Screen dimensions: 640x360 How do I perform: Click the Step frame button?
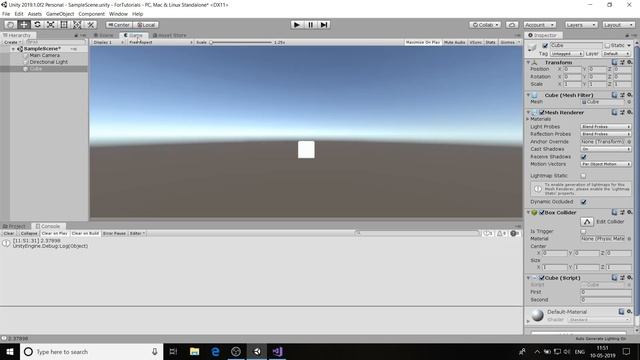click(x=324, y=25)
